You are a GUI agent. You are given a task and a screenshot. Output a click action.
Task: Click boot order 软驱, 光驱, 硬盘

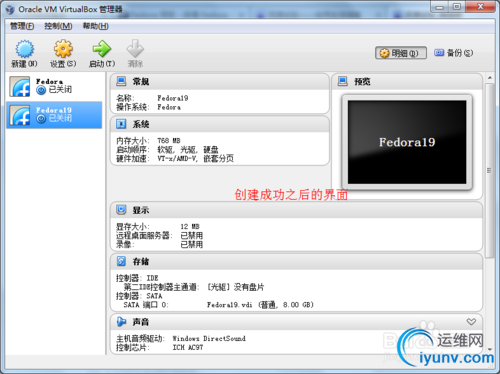pos(188,150)
